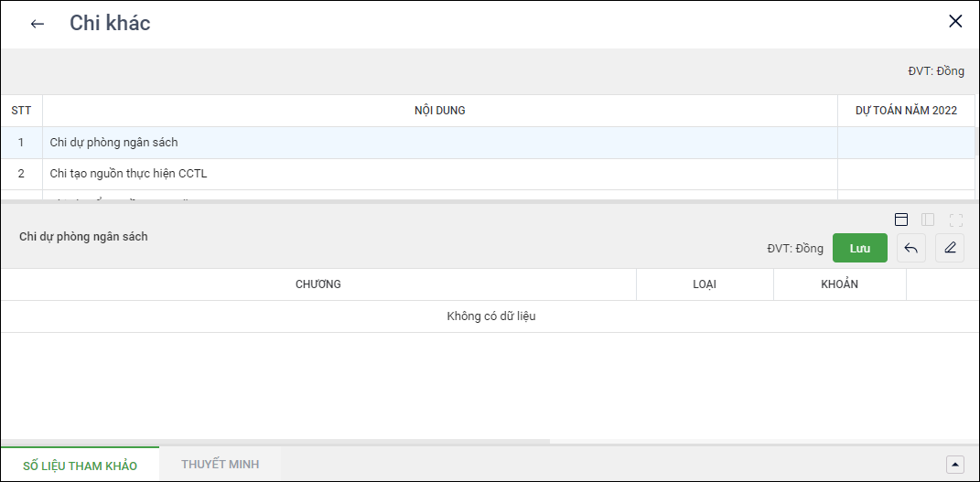Click the Dự toán năm 2022 cell of row 2
Image resolution: width=980 pixels, height=482 pixels.
tap(906, 174)
